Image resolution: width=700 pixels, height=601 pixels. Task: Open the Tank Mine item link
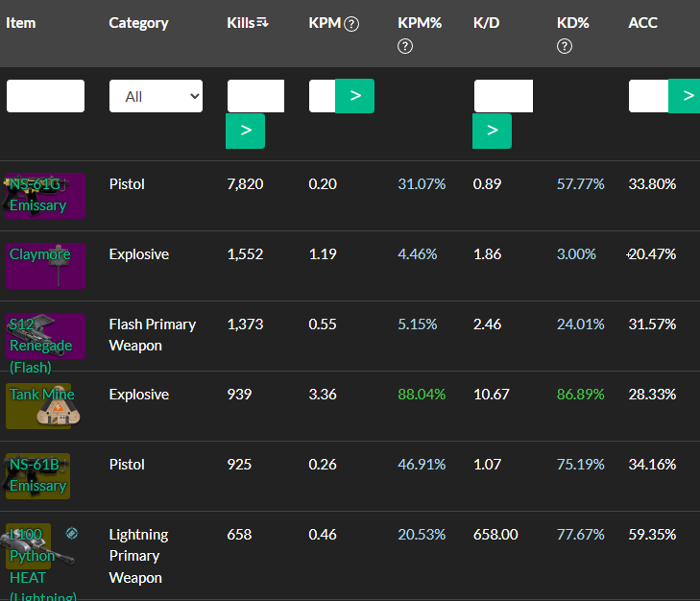tap(42, 395)
